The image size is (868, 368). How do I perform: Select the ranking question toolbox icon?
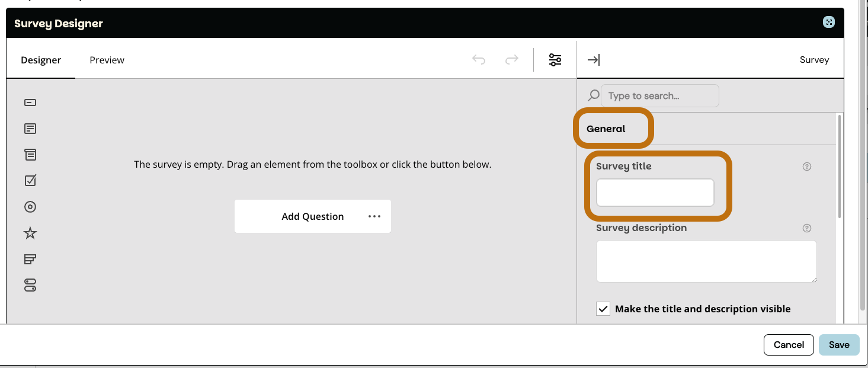click(x=30, y=259)
